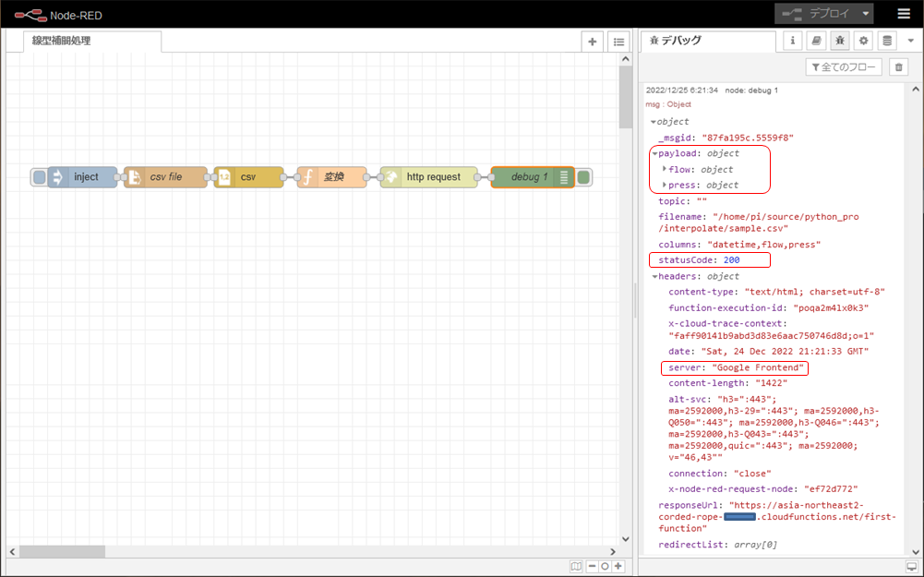Clear debug messages with trash icon
The width and height of the screenshot is (924, 577).
coord(899,66)
